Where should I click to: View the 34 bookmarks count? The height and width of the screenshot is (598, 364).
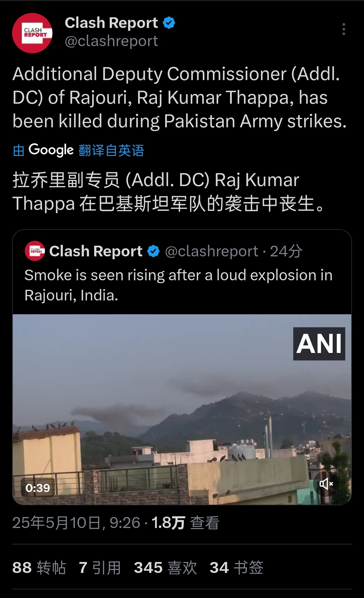click(x=236, y=567)
